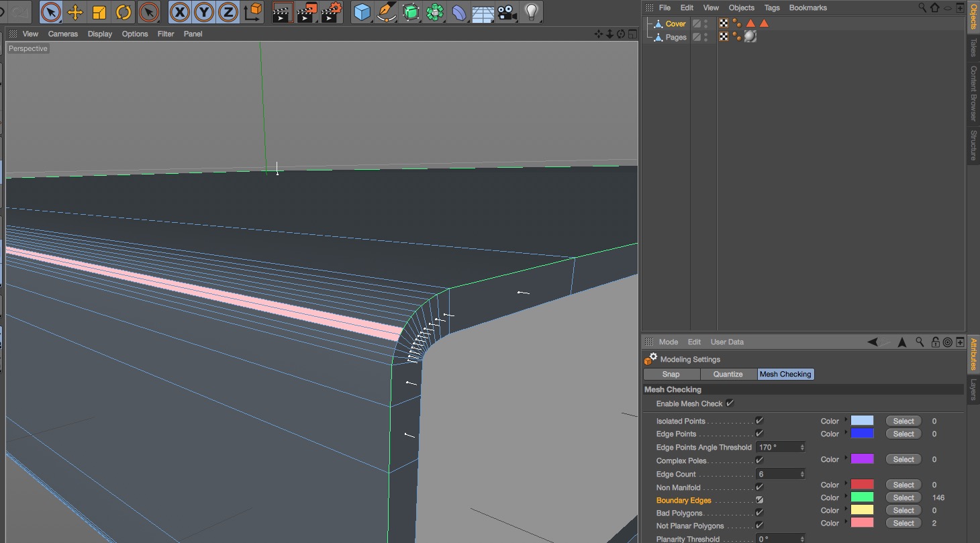Viewport: 980px width, 543px height.
Task: Toggle the X axis lock
Action: pos(179,12)
